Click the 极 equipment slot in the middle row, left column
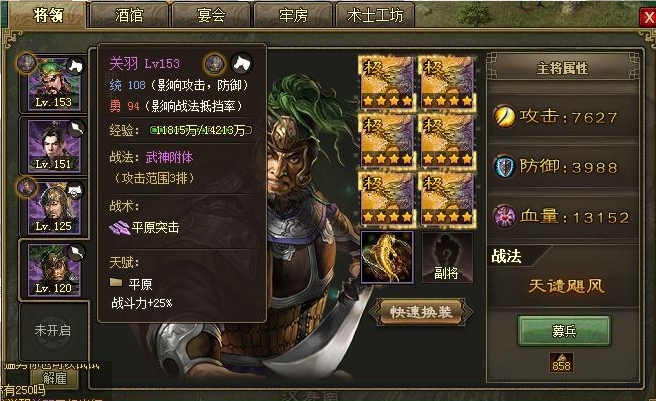The width and height of the screenshot is (656, 401). tap(387, 141)
